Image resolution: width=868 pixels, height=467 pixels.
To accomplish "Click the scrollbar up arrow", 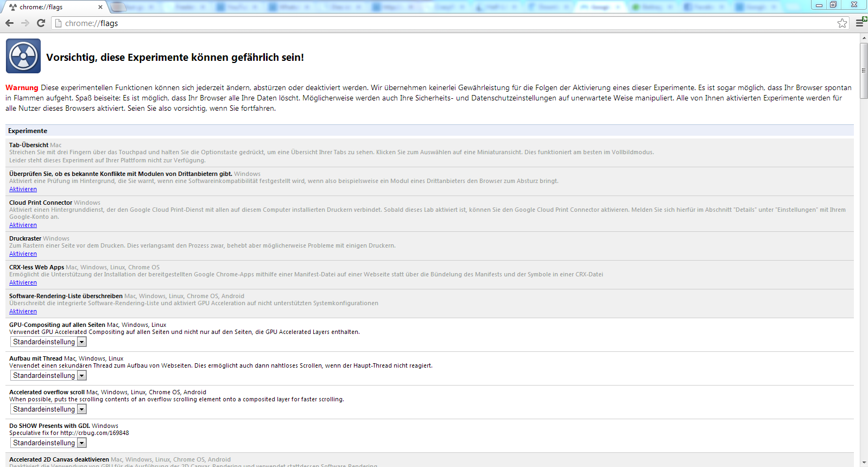I will click(x=864, y=38).
